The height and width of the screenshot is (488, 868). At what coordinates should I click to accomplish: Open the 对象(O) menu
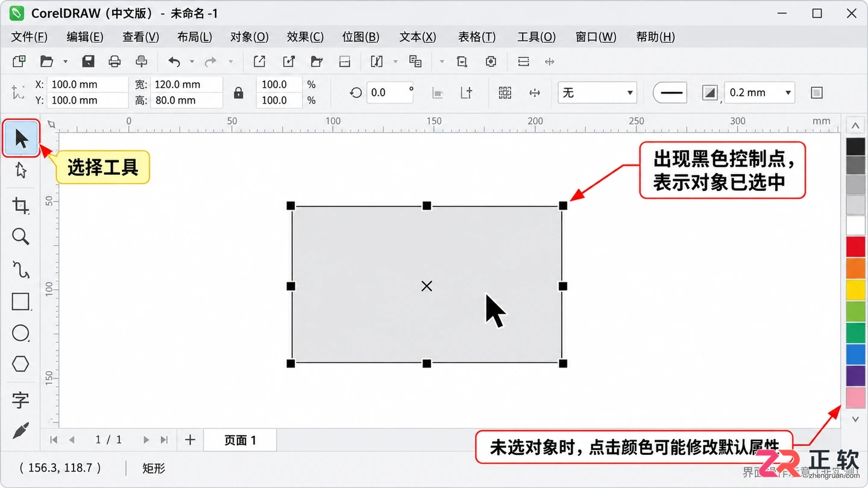click(250, 37)
